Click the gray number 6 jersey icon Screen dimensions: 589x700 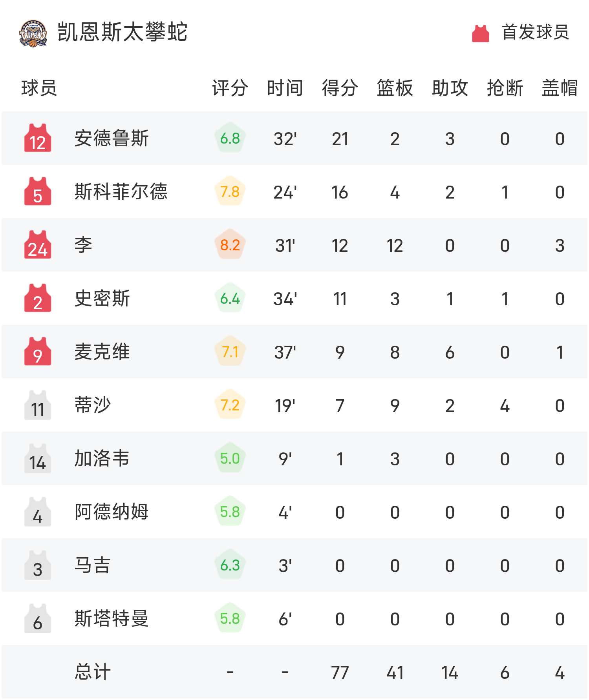pyautogui.click(x=38, y=618)
